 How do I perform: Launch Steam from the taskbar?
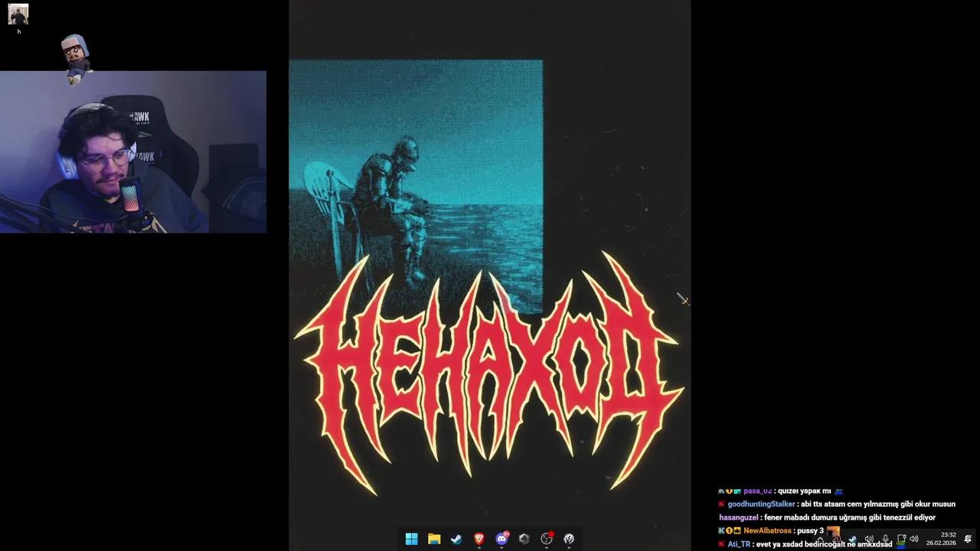tap(456, 539)
